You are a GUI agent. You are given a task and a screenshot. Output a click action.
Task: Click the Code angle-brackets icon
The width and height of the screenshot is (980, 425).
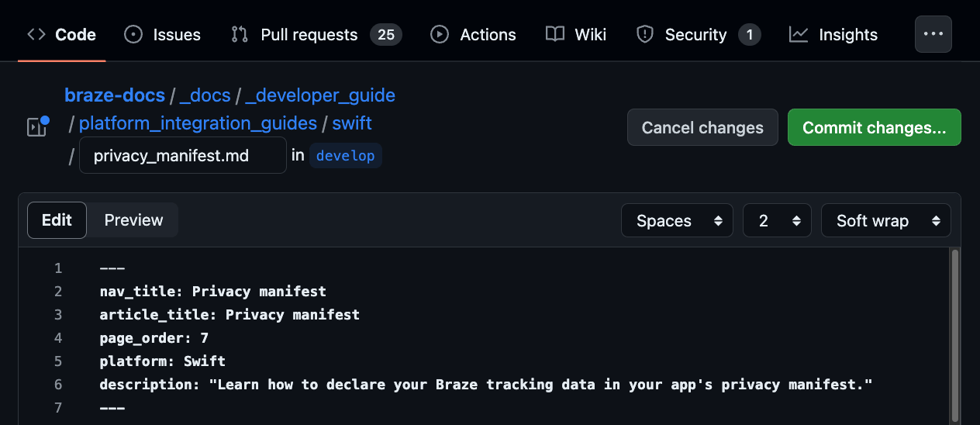(36, 34)
